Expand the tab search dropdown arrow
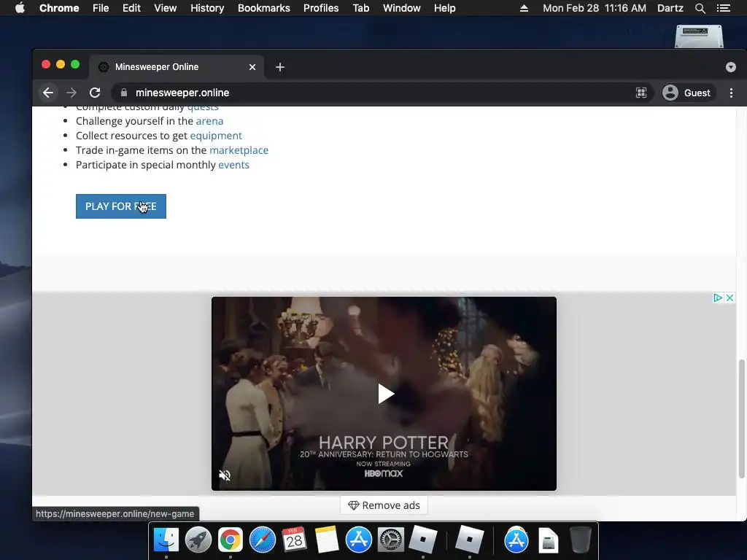 tap(731, 67)
